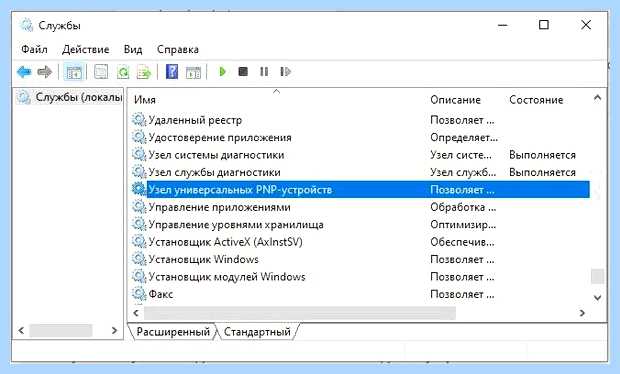Start service with green play icon
The width and height of the screenshot is (620, 374).
[222, 72]
